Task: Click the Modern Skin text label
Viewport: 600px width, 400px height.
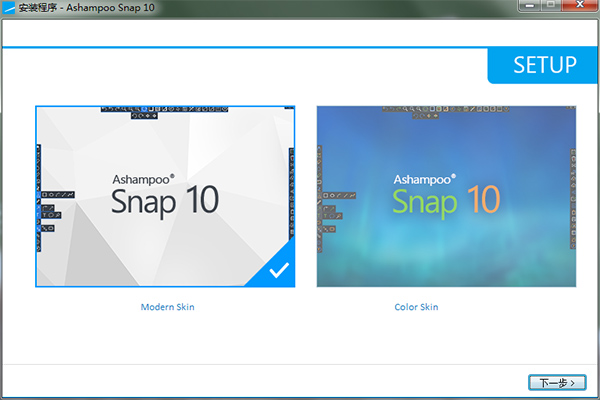Action: 167,307
